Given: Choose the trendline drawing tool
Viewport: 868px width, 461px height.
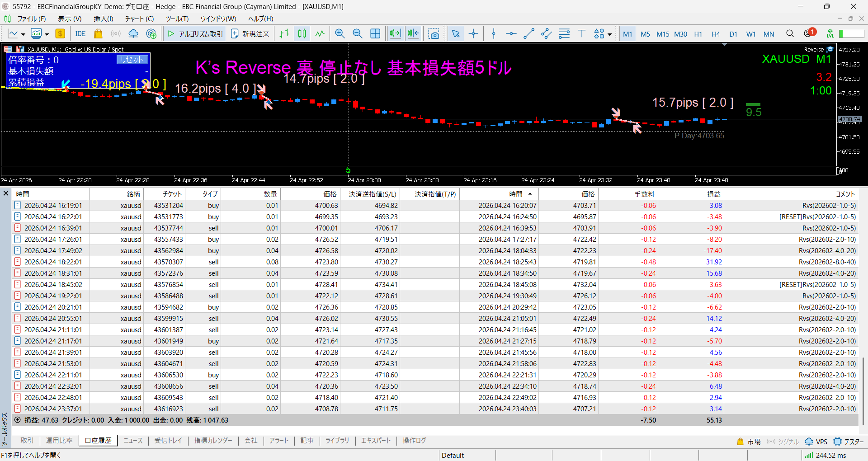Looking at the screenshot, I should click(528, 34).
